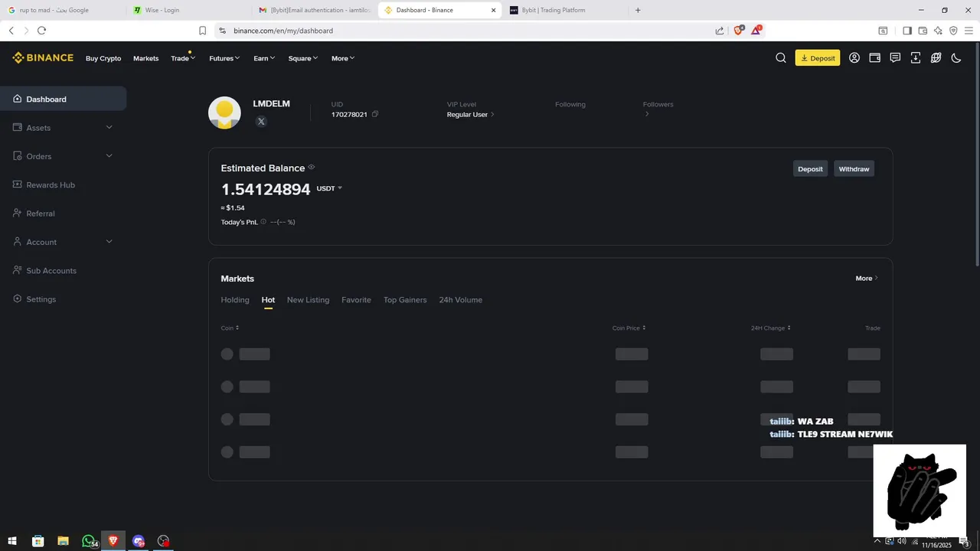Click the download app icon in header
The image size is (980, 551).
(916, 58)
